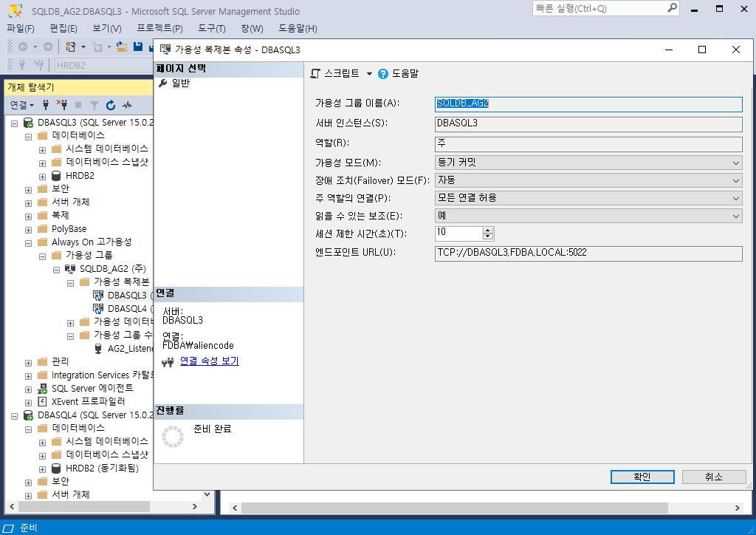Decrease 세션 제한 시간 with down arrow
Screen dimensions: 756x535
coord(488,236)
